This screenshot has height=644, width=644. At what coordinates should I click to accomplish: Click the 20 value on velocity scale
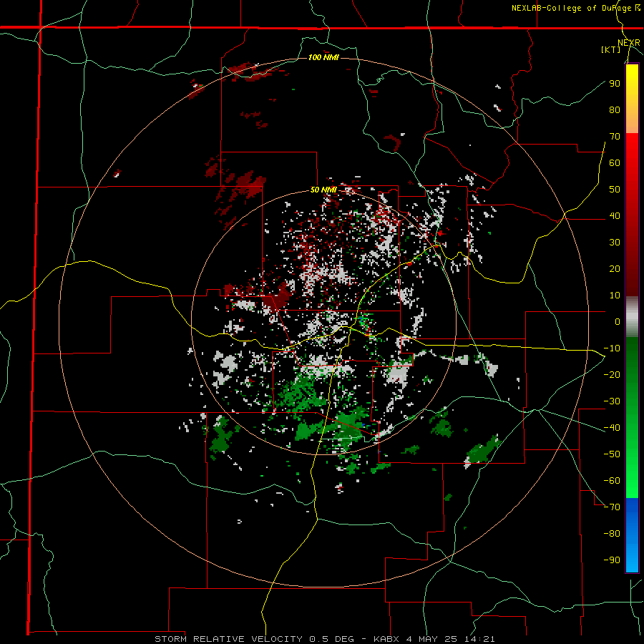click(x=615, y=268)
